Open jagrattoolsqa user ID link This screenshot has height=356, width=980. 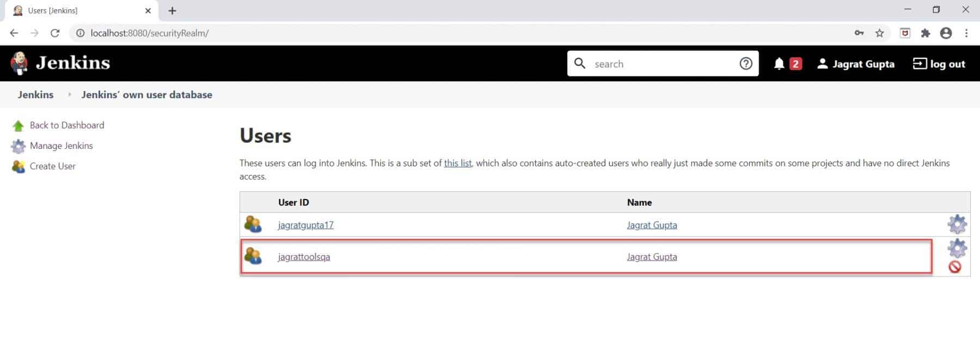(304, 257)
